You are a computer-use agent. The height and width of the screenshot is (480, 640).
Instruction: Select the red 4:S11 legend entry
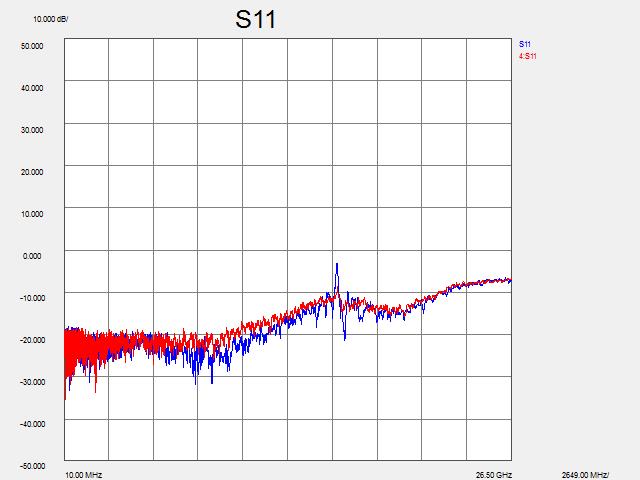528,56
